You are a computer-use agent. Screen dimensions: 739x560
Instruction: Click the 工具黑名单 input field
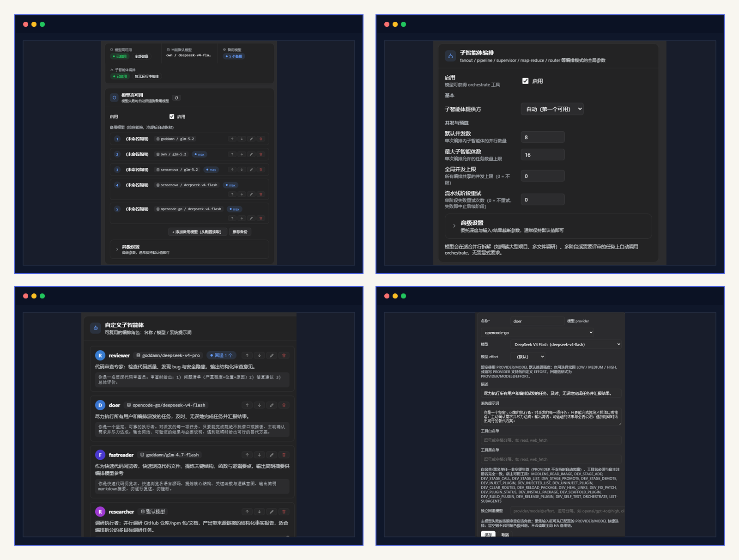coord(551,459)
